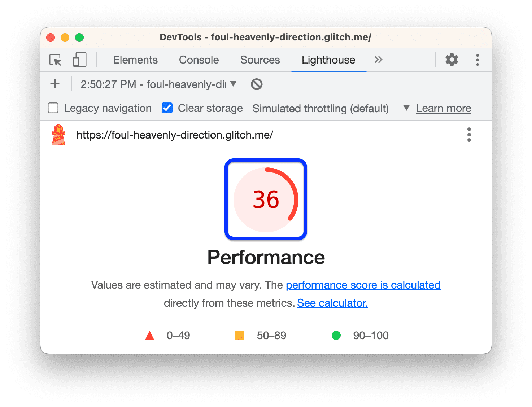Screen dimensions: 532x407
Task: Open DevTools settings gear
Action: (452, 60)
